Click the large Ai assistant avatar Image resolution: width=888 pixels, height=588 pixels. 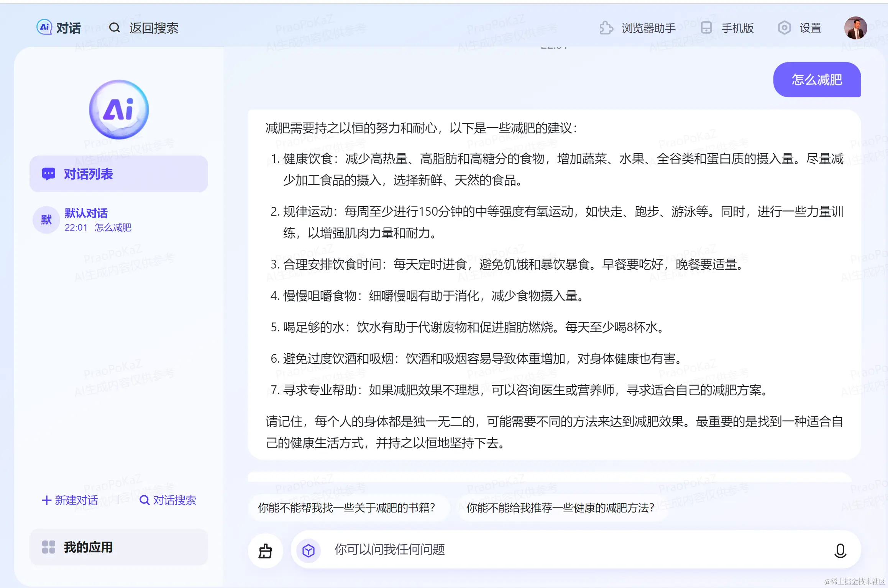tap(119, 110)
